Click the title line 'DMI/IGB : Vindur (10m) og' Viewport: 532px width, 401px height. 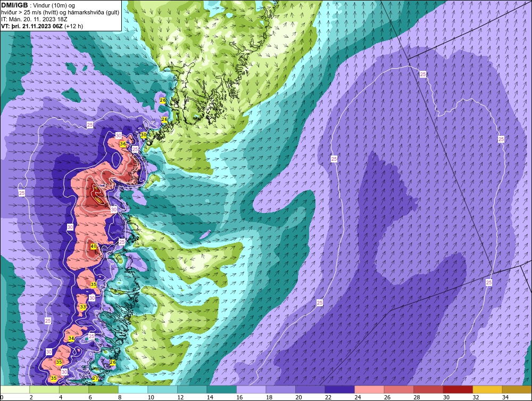pos(38,5)
